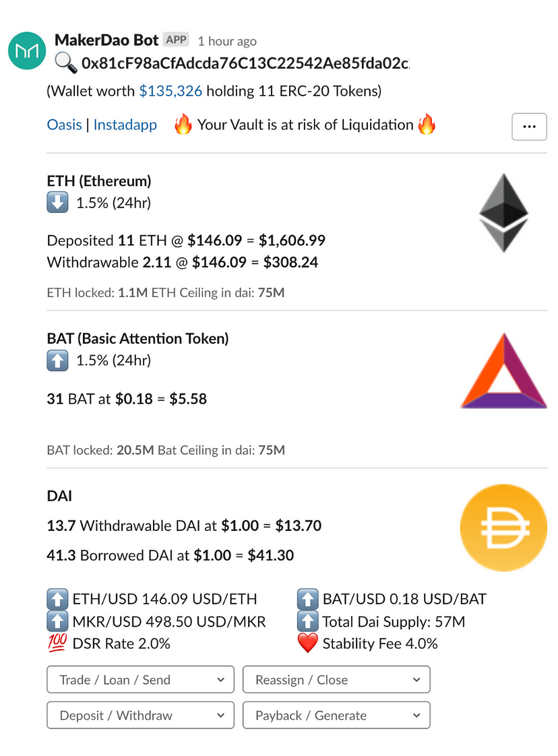Click the BAT triangle logo
Image resolution: width=558 pixels, height=756 pixels.
[503, 371]
